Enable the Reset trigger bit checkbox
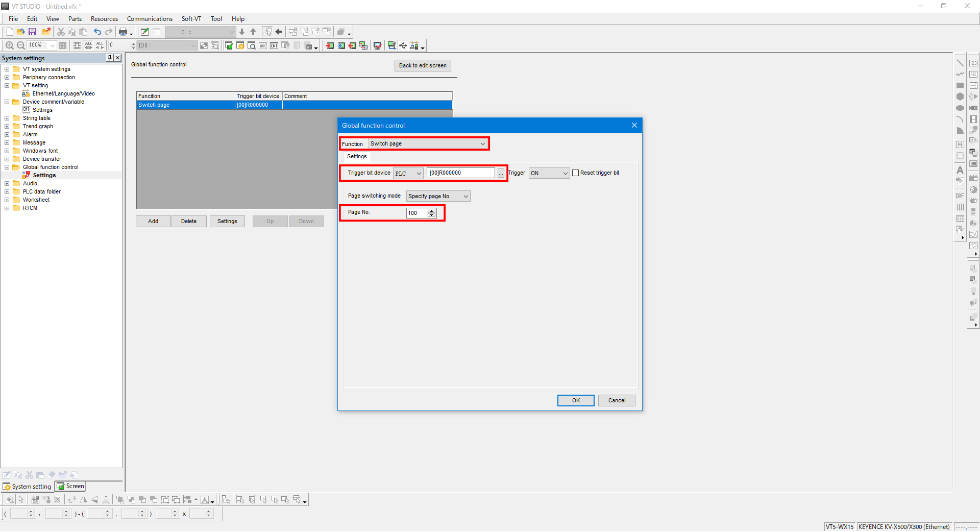The height and width of the screenshot is (532, 980). pyautogui.click(x=576, y=173)
